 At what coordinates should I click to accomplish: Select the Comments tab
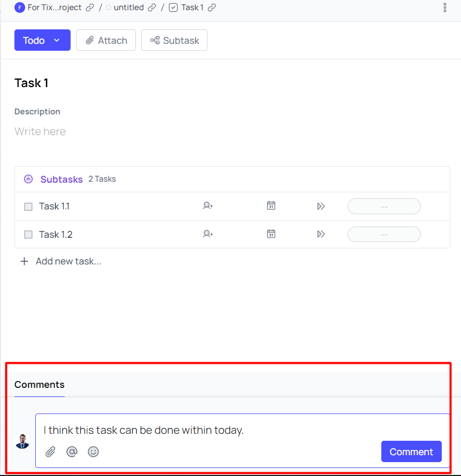(40, 385)
